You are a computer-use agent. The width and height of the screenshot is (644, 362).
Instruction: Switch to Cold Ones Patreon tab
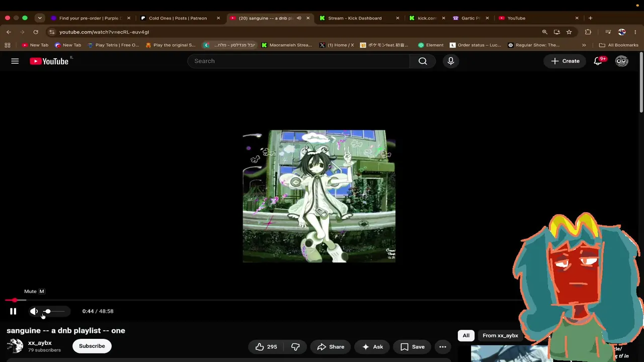(178, 18)
